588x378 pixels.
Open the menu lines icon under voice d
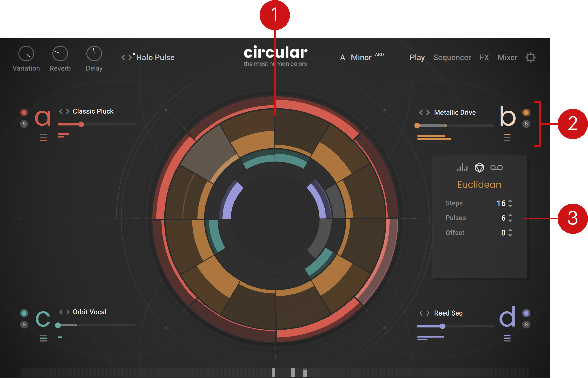[x=507, y=338]
